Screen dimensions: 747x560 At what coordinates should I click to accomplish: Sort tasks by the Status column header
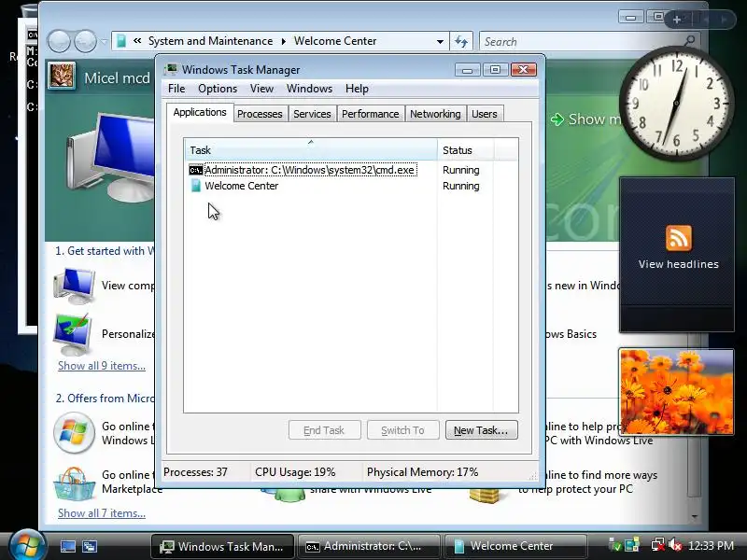(465, 150)
